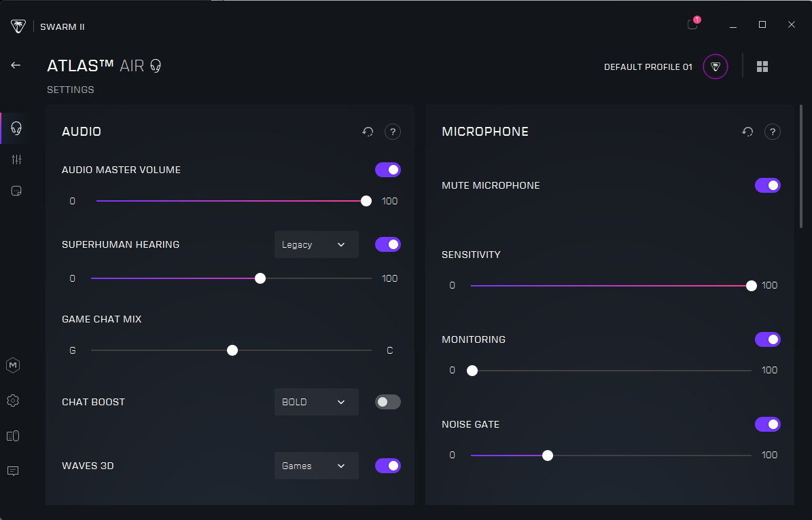Open the gear settings icon in sidebar
The height and width of the screenshot is (520, 812).
[13, 401]
